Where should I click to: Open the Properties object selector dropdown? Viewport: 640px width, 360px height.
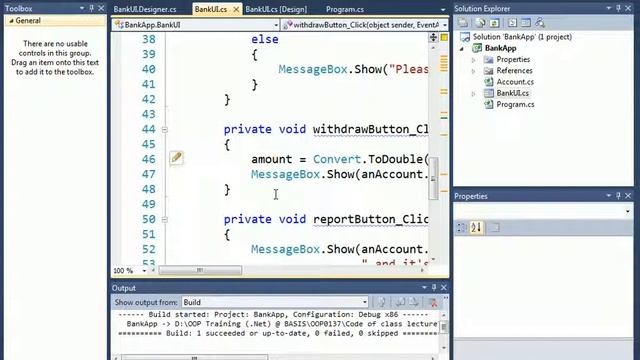(627, 211)
